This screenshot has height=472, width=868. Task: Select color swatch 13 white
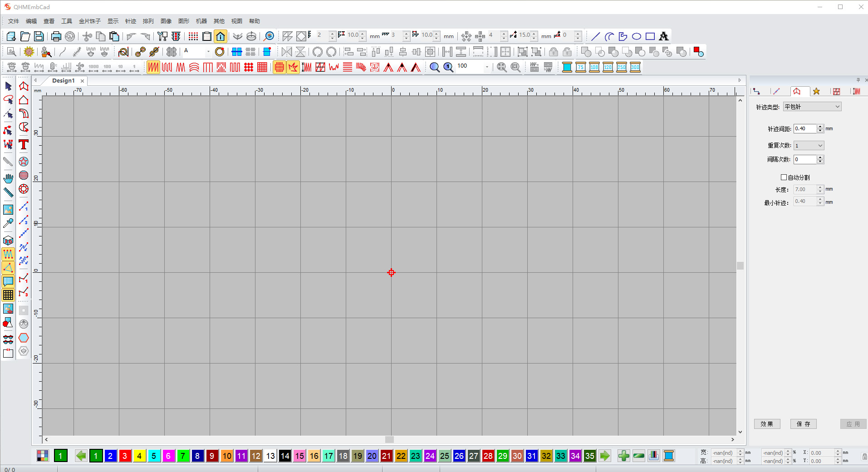click(x=270, y=456)
